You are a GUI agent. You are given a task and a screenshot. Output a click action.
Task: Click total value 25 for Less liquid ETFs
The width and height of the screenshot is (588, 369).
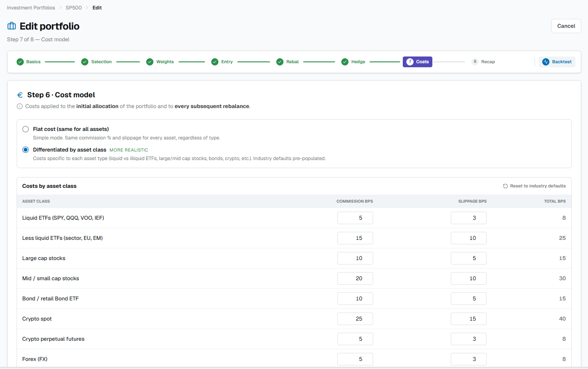coord(562,238)
